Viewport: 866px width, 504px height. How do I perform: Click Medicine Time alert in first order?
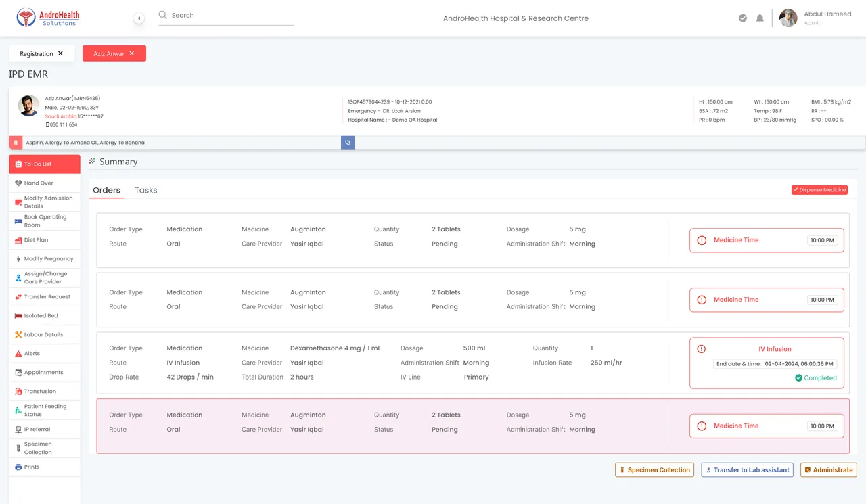coord(767,240)
